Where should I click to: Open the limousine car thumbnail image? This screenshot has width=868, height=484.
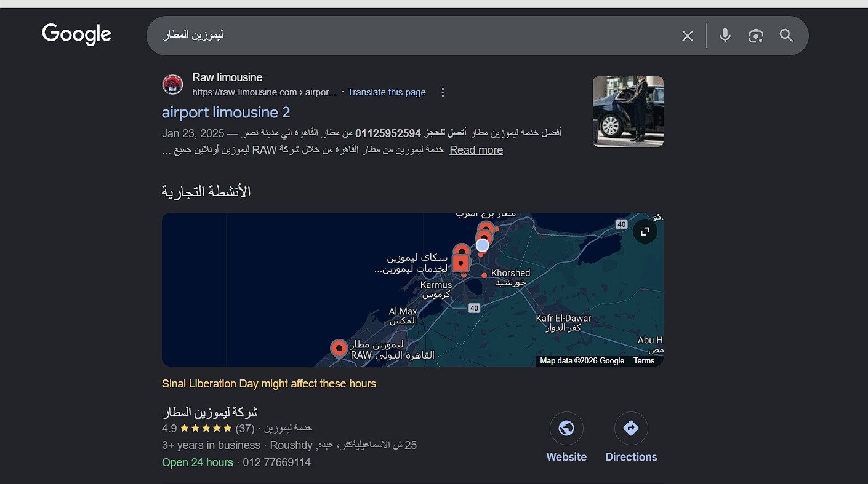coord(628,111)
